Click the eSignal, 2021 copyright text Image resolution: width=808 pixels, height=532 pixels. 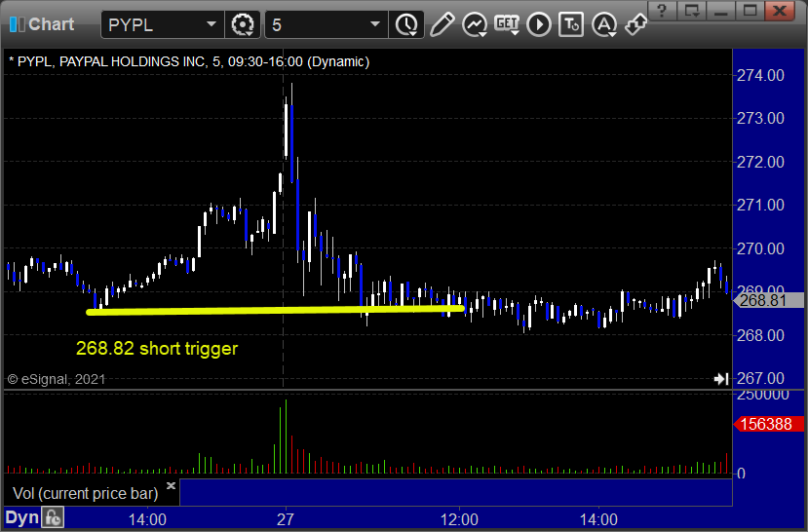[x=57, y=380]
